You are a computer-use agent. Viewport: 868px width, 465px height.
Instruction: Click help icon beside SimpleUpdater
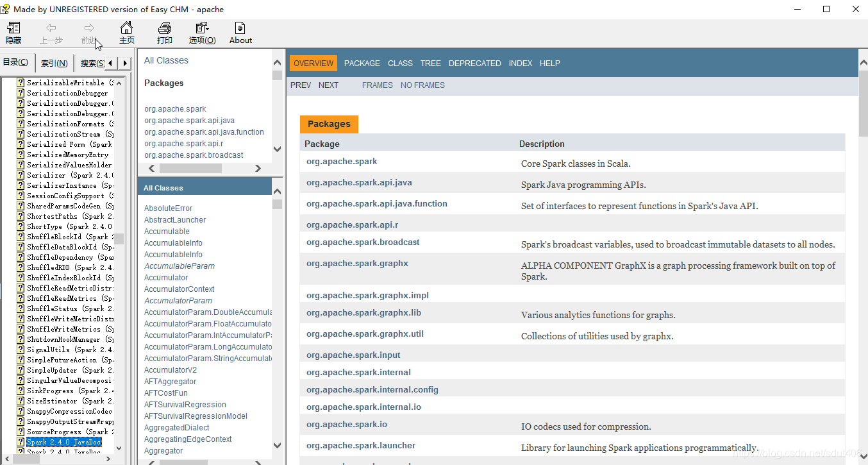click(x=21, y=370)
